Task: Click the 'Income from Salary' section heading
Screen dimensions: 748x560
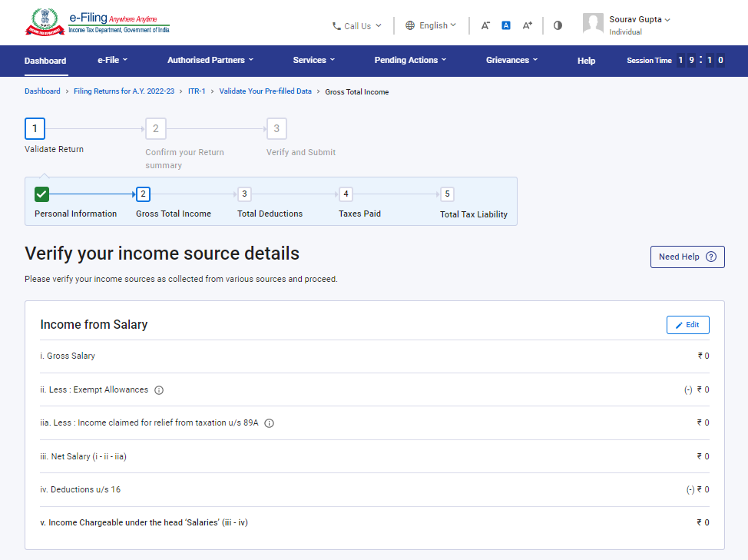Action: [94, 324]
